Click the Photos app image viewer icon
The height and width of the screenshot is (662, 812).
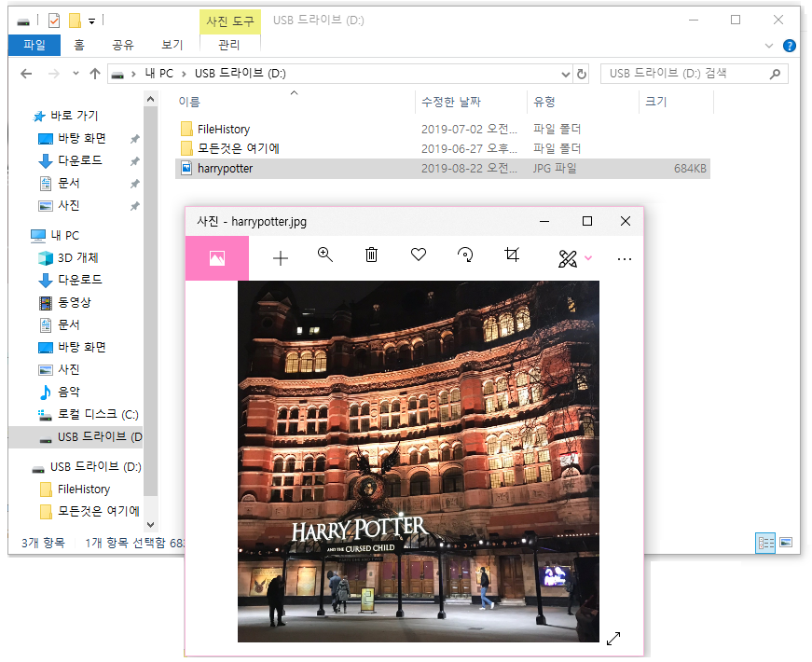point(217,258)
